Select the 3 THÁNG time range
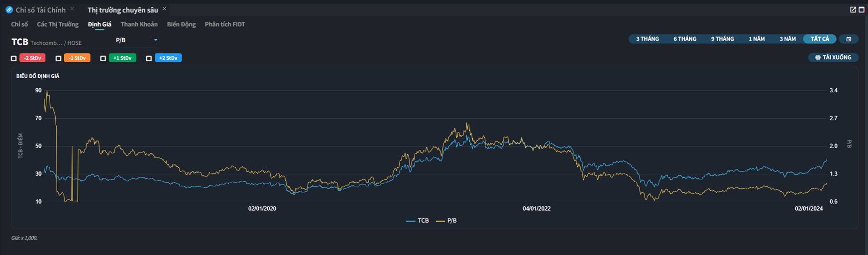 tap(647, 39)
